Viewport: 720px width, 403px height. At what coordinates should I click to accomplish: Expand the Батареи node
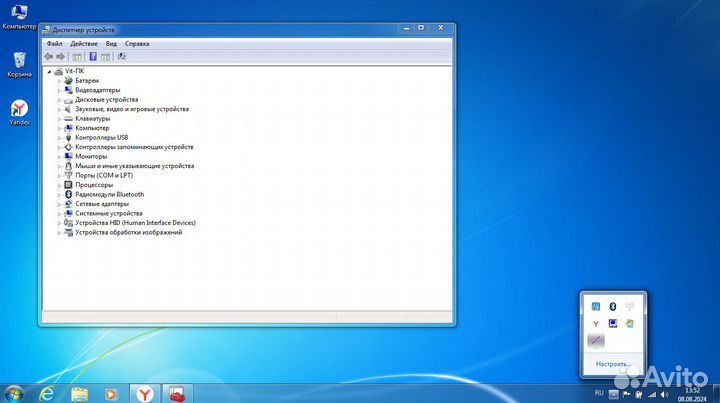coord(59,81)
